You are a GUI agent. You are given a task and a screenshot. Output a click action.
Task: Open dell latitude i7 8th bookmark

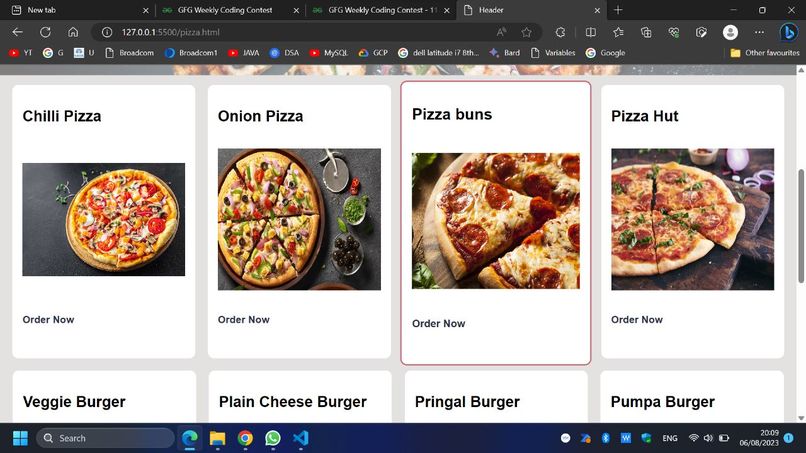click(438, 52)
